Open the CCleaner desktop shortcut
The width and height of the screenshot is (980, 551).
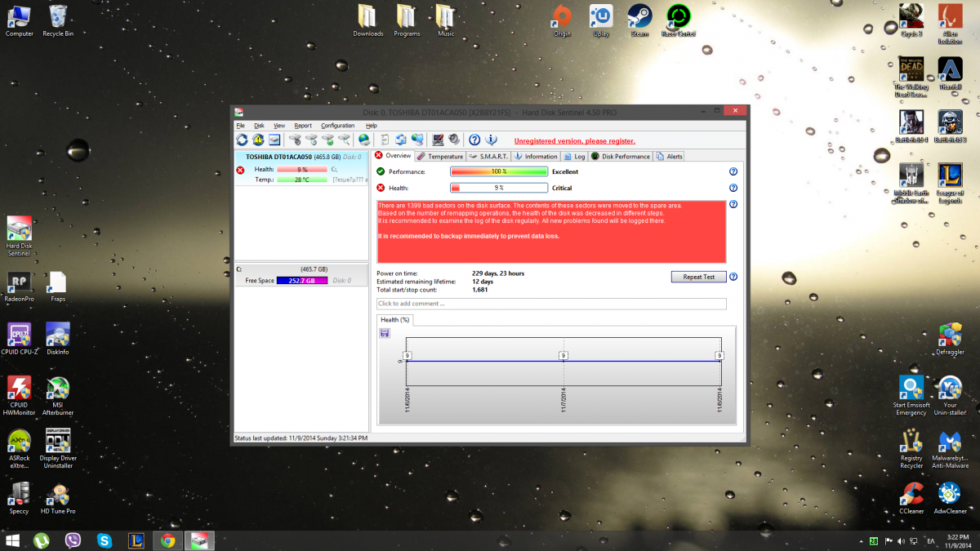[911, 497]
